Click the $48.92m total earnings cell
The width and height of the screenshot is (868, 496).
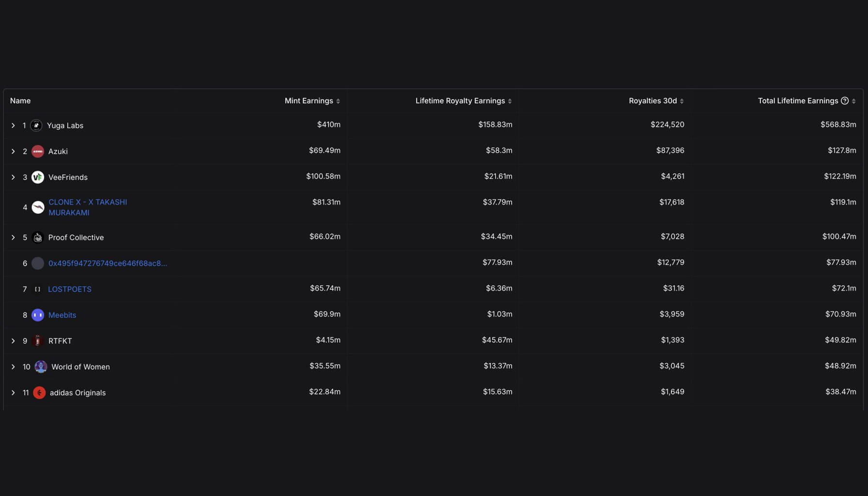[840, 366]
